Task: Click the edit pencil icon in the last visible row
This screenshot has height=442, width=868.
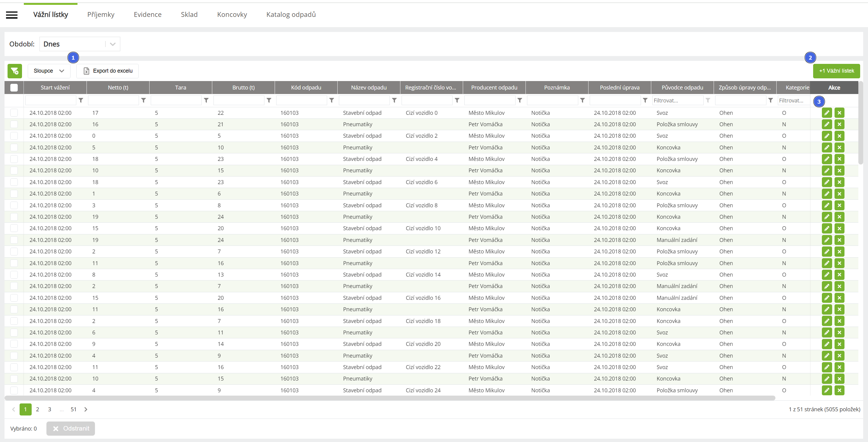Action: point(827,390)
